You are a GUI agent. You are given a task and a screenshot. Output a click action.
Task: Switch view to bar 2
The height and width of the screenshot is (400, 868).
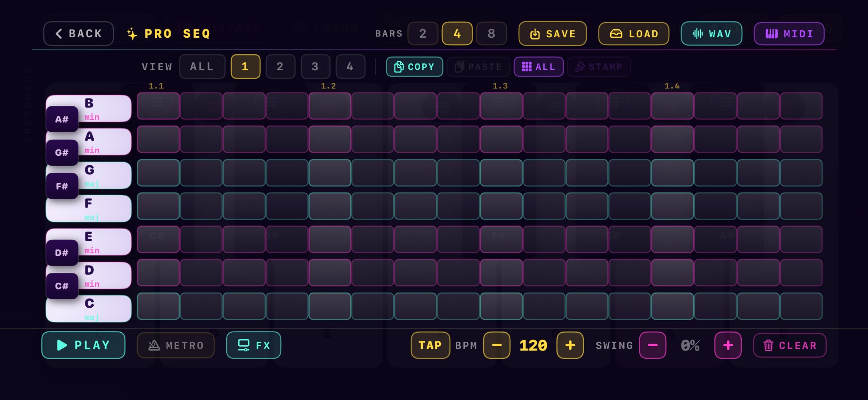280,66
